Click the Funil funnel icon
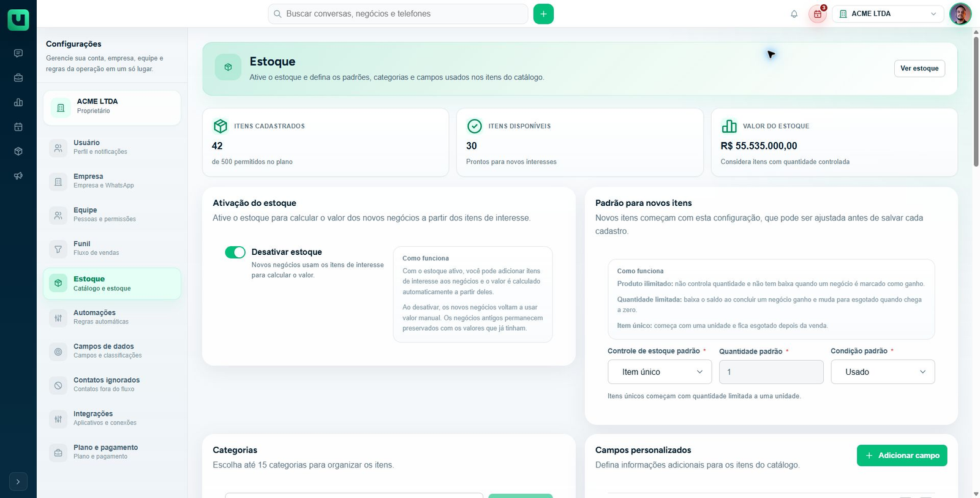This screenshot has width=980, height=498. click(58, 249)
